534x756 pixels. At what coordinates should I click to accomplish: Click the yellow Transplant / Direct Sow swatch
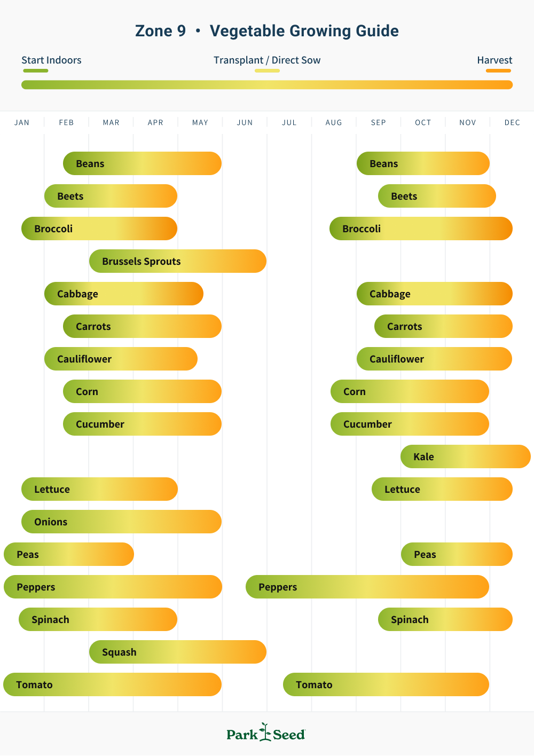[267, 70]
